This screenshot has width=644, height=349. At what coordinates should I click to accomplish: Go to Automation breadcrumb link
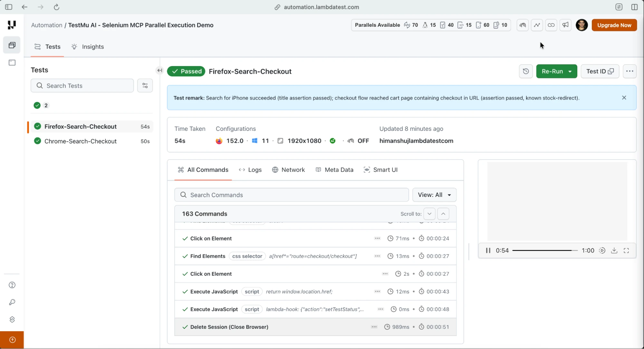tap(47, 25)
